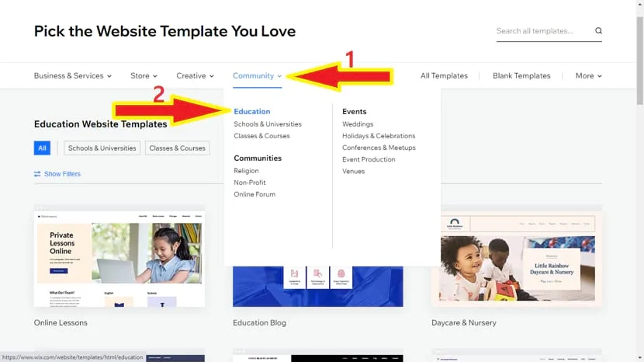Viewport: 644px width, 362px height.
Task: Open Conferences & Meetups templates
Action: coord(379,148)
